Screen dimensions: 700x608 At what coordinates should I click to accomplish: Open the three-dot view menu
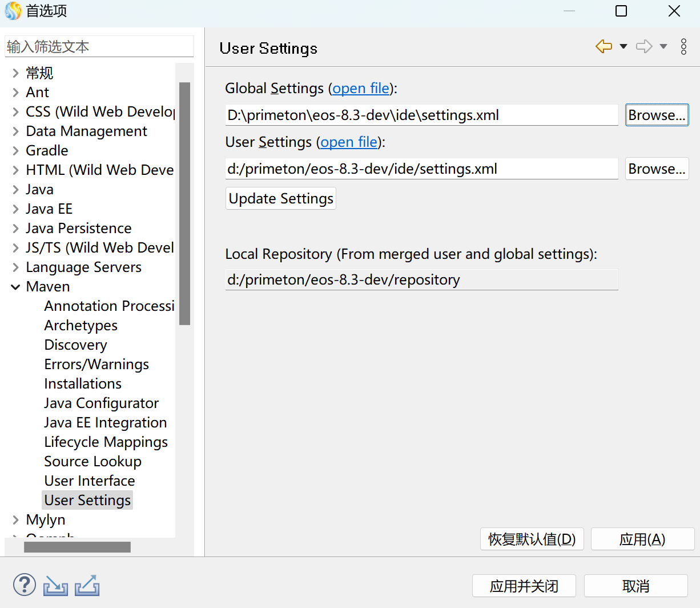[683, 47]
